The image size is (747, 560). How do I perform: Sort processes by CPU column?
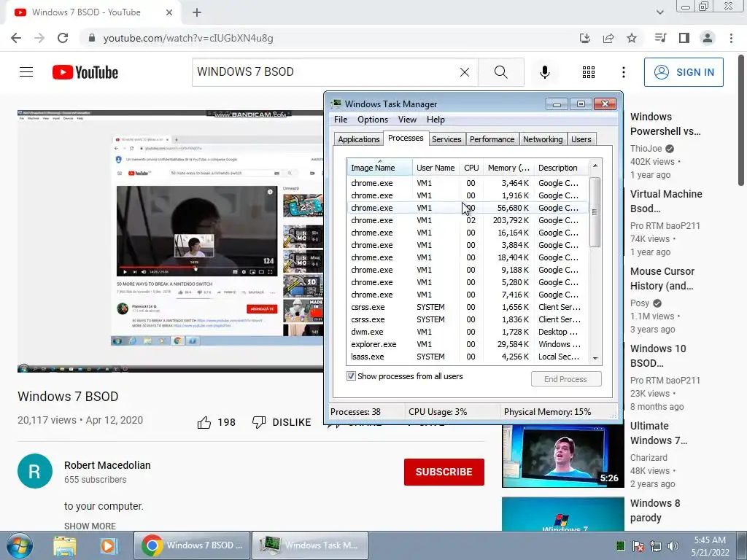coord(471,168)
